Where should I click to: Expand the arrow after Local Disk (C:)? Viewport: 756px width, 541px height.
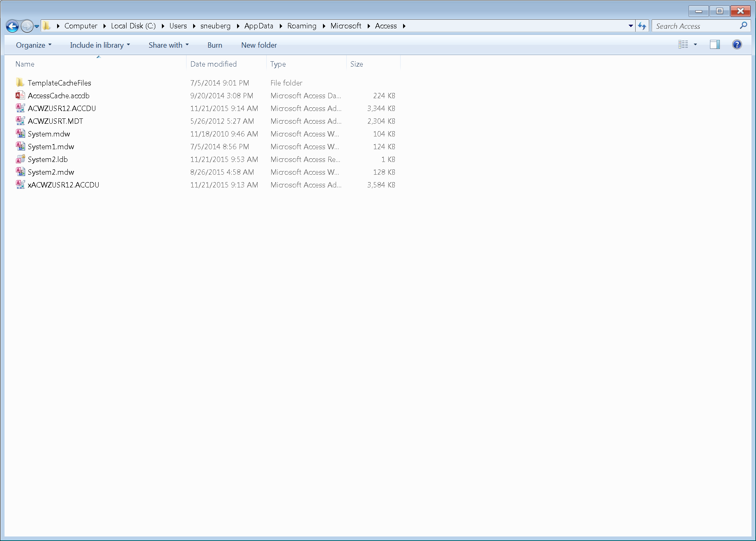[163, 26]
